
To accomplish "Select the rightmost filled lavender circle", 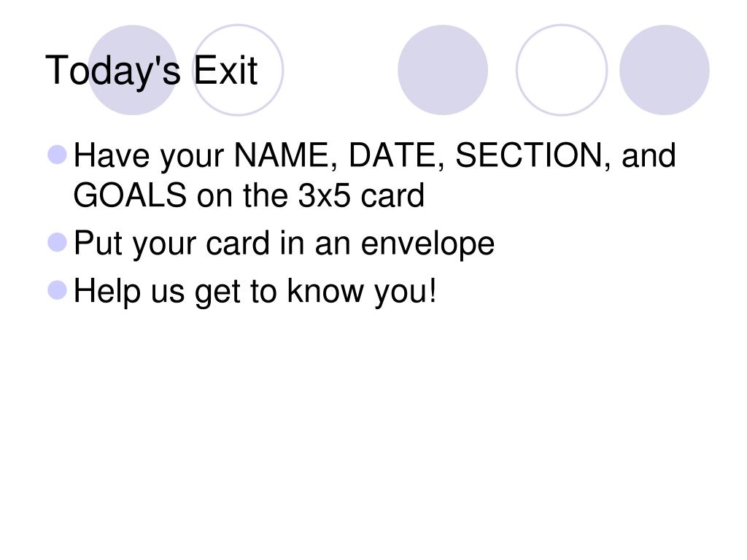I will coord(664,70).
